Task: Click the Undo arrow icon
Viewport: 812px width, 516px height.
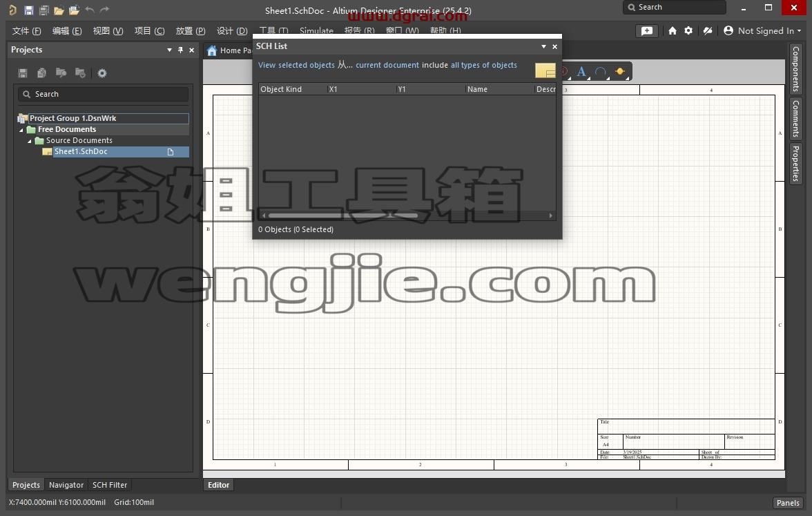Action: point(90,10)
